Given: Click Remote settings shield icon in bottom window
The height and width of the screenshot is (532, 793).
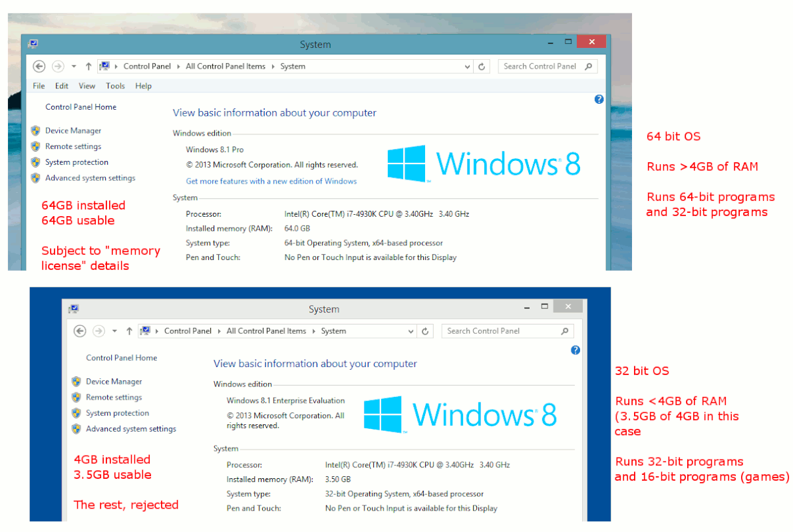Looking at the screenshot, I should coord(77,397).
